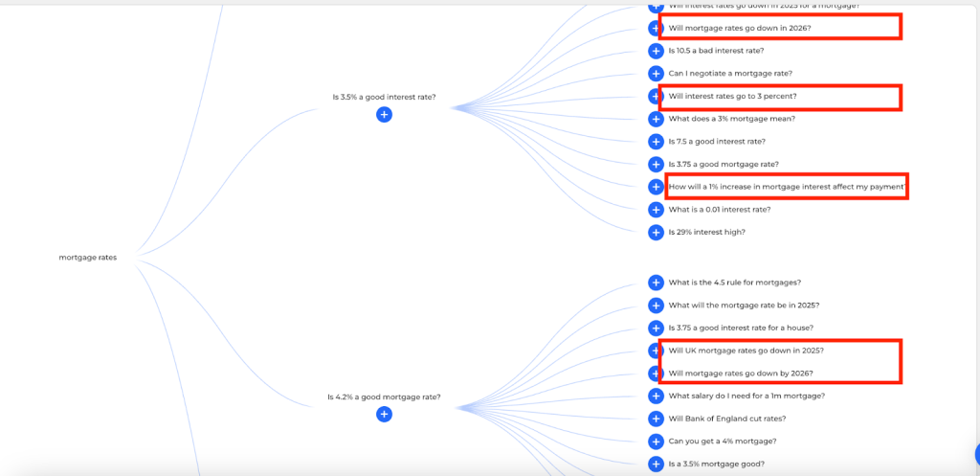This screenshot has height=476, width=980.
Task: Click plus icon beside "What does a 3% mortgage mean?"
Action: pos(656,119)
